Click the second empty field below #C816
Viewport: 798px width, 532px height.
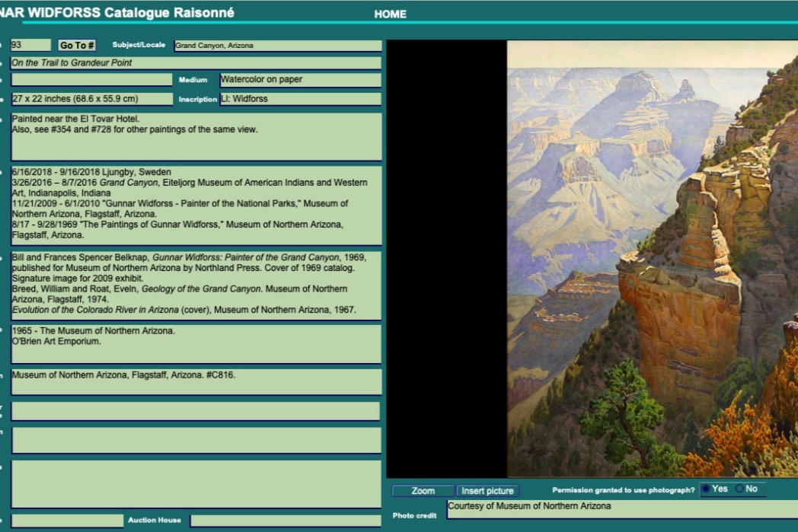tap(196, 440)
